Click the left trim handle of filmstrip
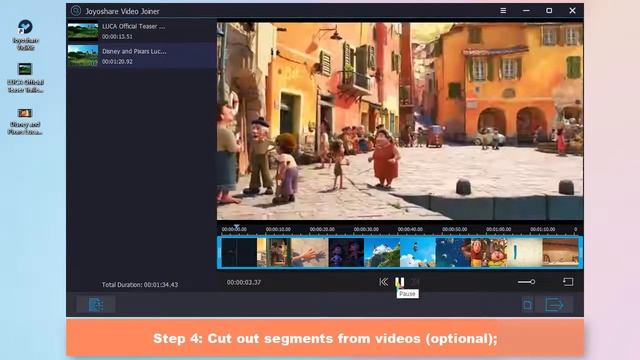This screenshot has width=640, height=360. (219, 253)
